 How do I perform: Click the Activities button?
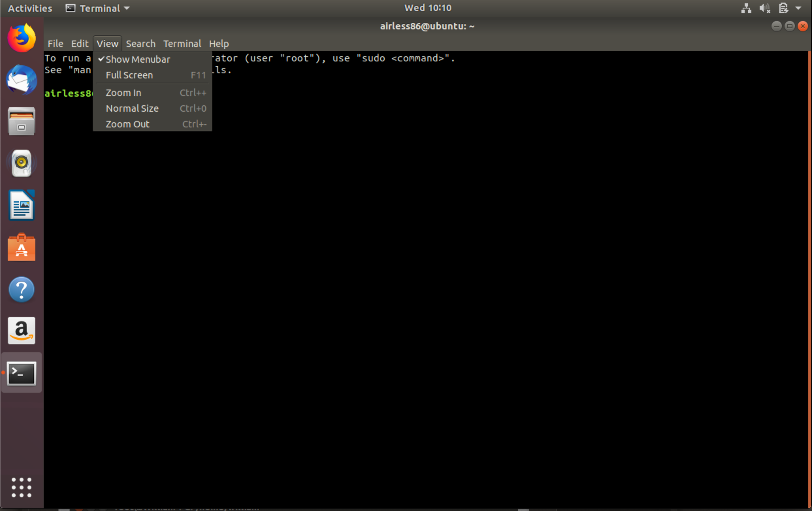tap(30, 8)
